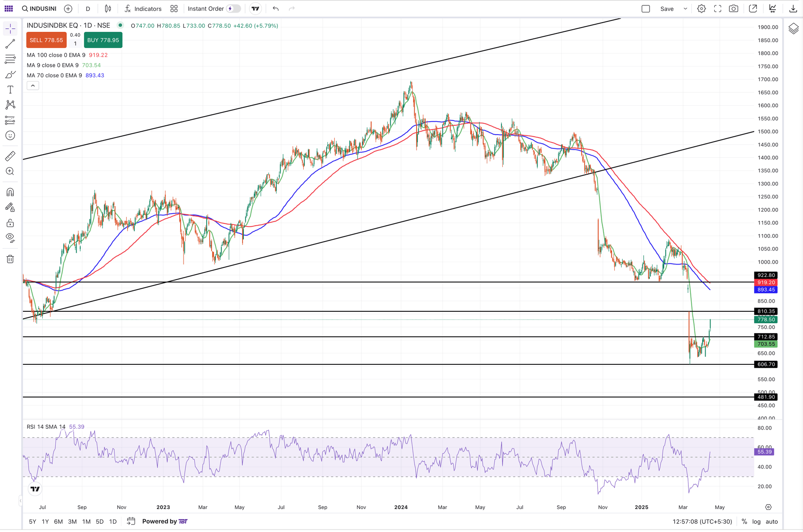The width and height of the screenshot is (803, 532).
Task: Open the layers object tree panel
Action: click(793, 29)
